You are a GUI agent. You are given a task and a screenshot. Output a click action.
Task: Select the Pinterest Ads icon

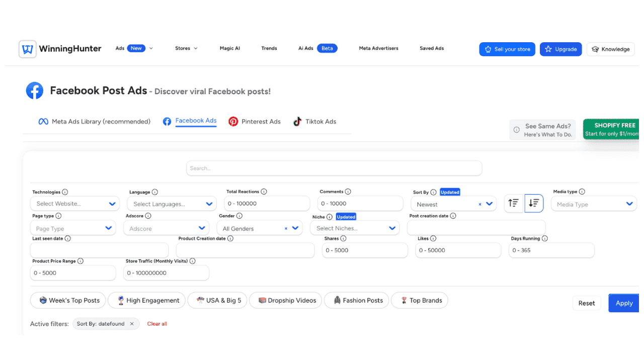tap(233, 121)
